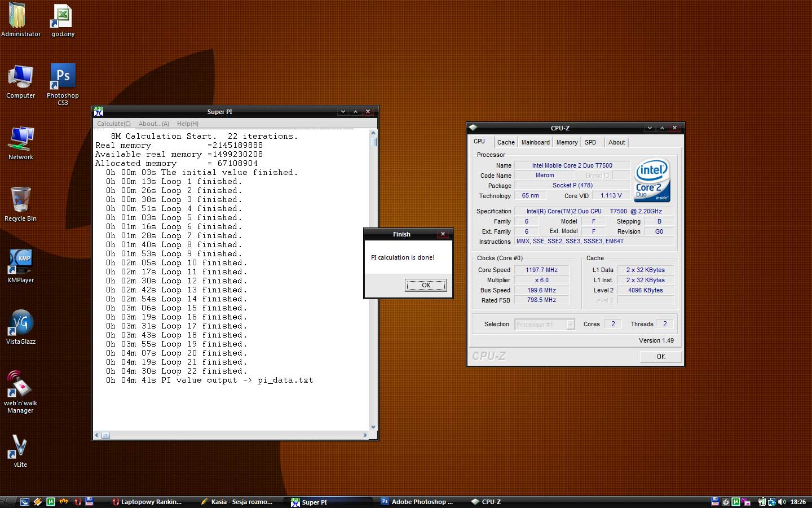Image resolution: width=812 pixels, height=508 pixels.
Task: Click the Winamp lightning quick launch icon
Action: pyautogui.click(x=38, y=502)
